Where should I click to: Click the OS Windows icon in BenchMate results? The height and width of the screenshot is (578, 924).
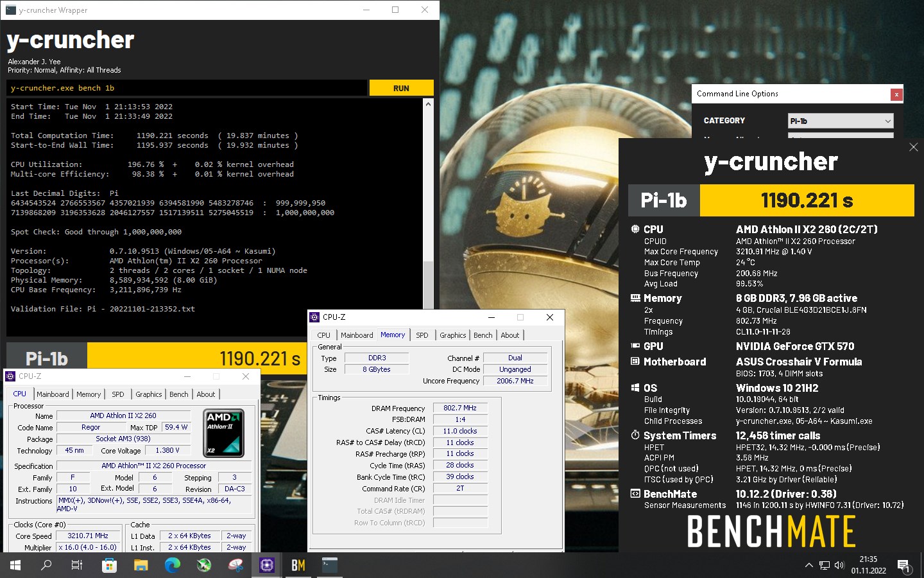635,388
